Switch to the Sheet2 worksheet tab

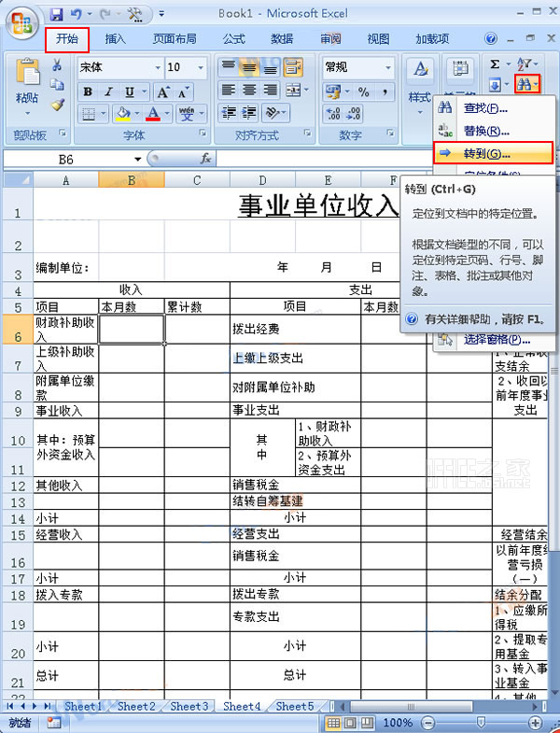pos(135,707)
